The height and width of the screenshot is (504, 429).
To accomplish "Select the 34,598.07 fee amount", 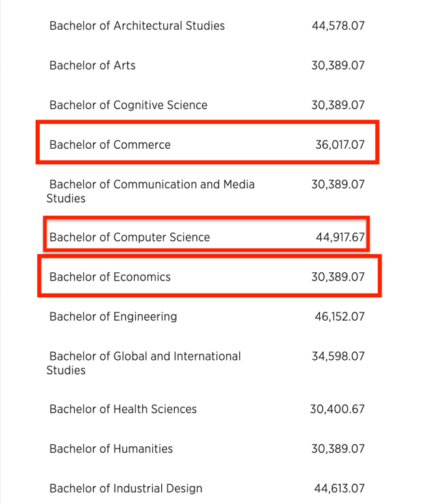I will [x=338, y=357].
